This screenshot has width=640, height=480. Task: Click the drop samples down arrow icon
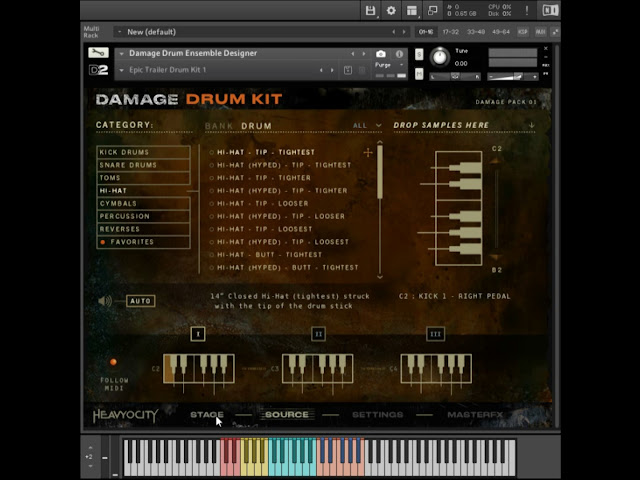click(x=531, y=125)
